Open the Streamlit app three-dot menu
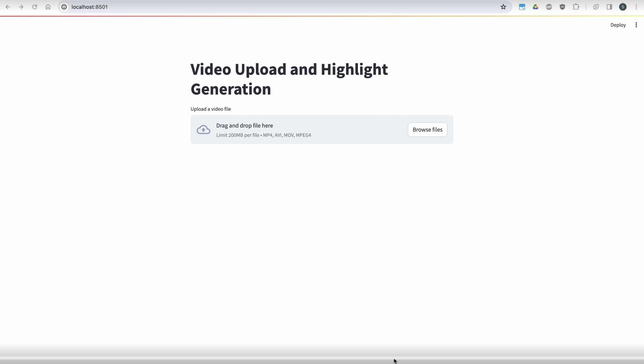 click(x=636, y=25)
